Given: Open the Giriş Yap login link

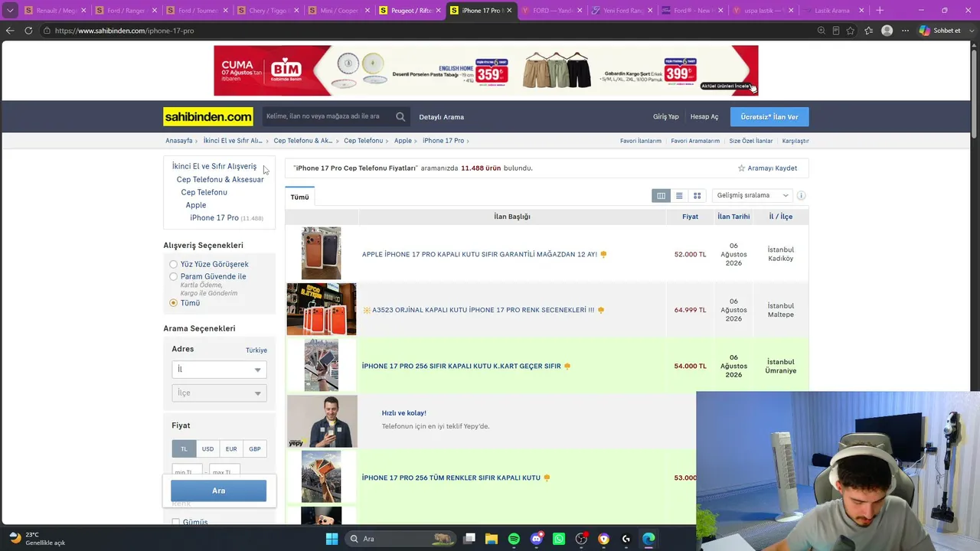Looking at the screenshot, I should (666, 117).
